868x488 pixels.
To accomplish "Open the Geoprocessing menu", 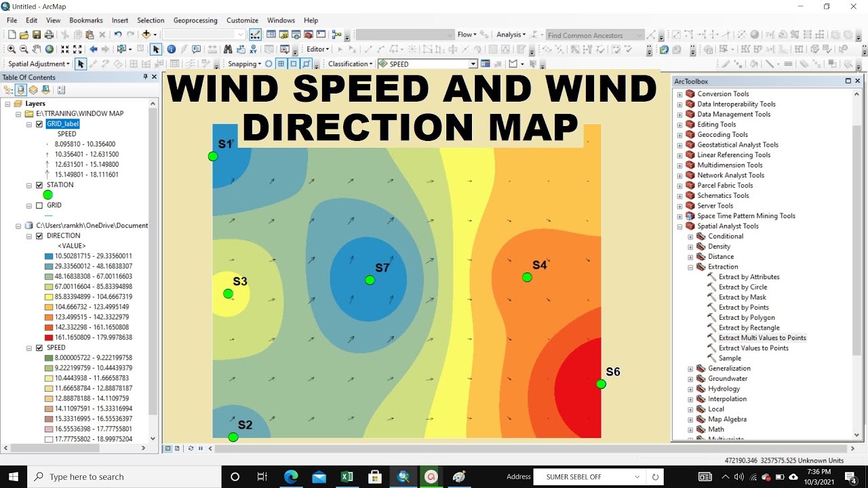I will tap(195, 20).
